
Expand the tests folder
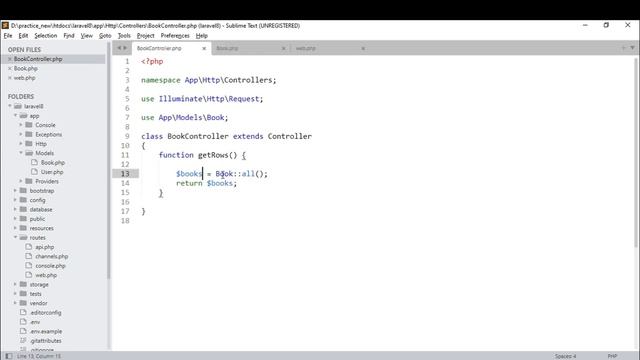(x=16, y=294)
